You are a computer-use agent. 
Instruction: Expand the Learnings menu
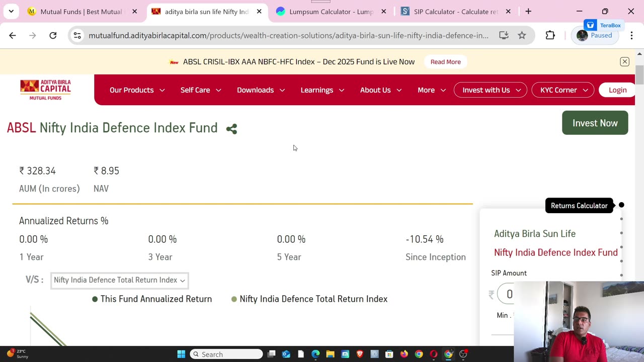coord(322,90)
